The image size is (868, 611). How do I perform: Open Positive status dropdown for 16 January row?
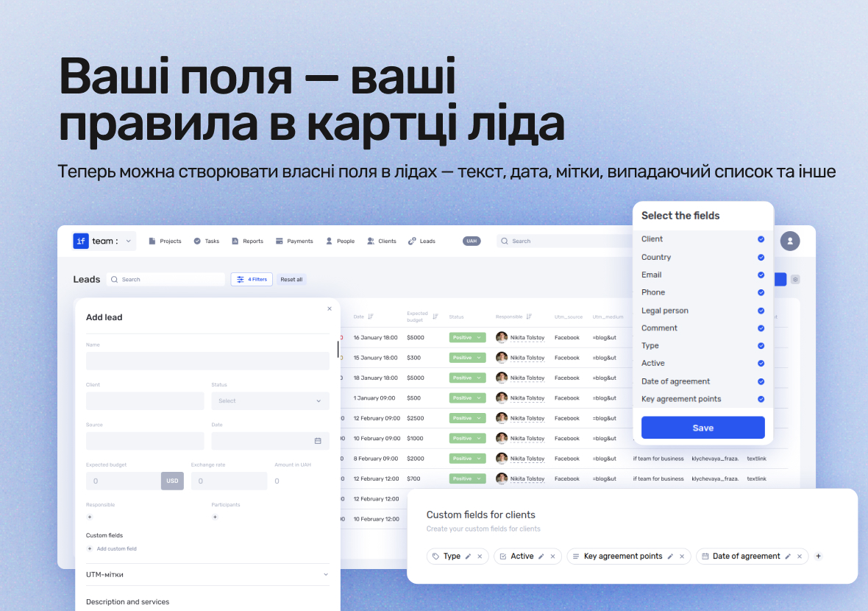tap(467, 337)
